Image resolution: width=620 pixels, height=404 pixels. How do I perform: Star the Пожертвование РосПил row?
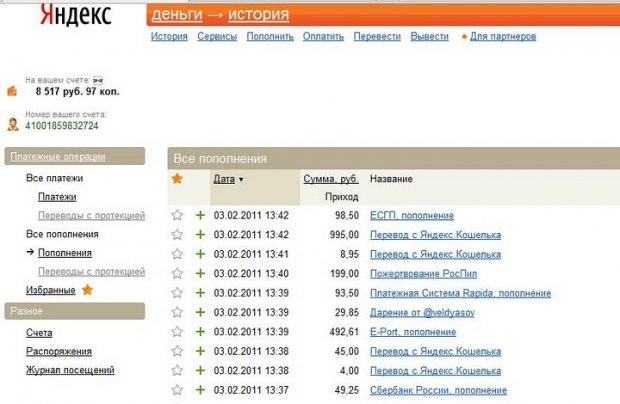(x=177, y=273)
